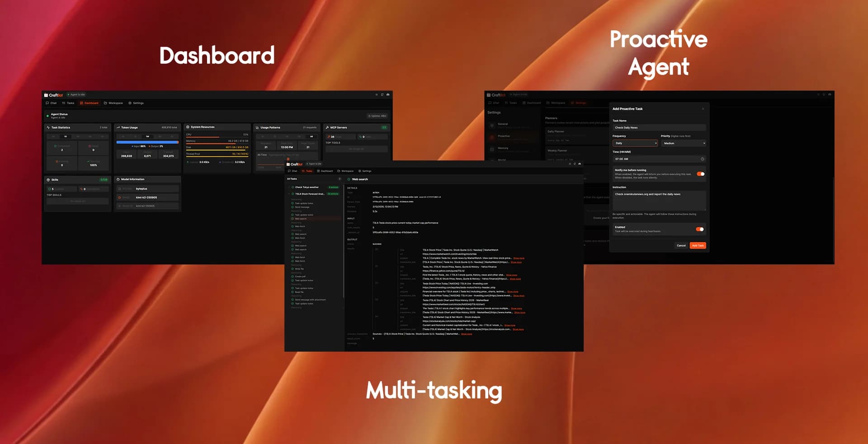Click the clock icon in the Time field
The height and width of the screenshot is (444, 868).
702,159
